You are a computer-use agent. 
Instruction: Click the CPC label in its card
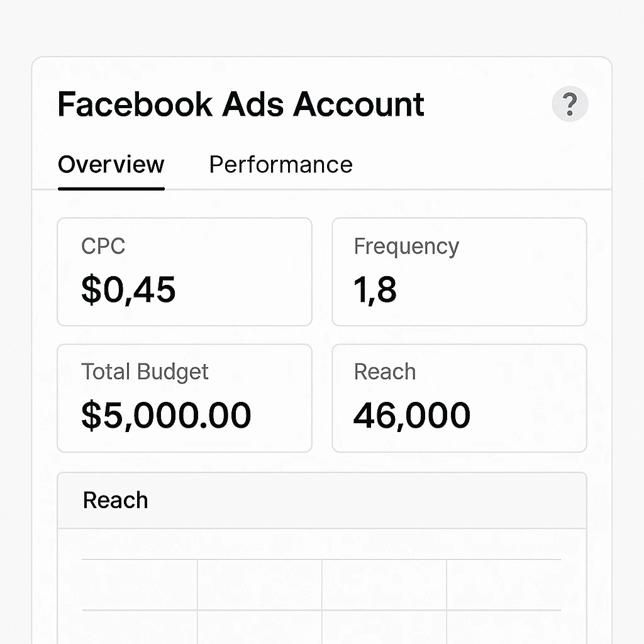103,246
